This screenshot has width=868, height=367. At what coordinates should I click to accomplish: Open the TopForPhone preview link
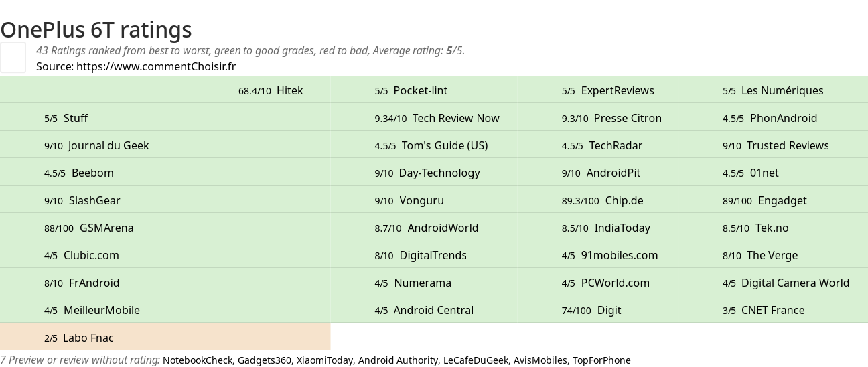[601, 360]
